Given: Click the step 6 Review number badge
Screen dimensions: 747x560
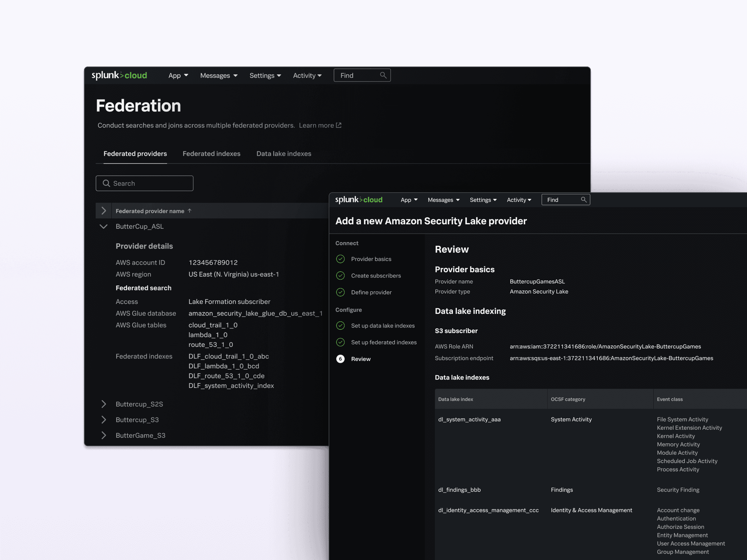Looking at the screenshot, I should coord(341,359).
